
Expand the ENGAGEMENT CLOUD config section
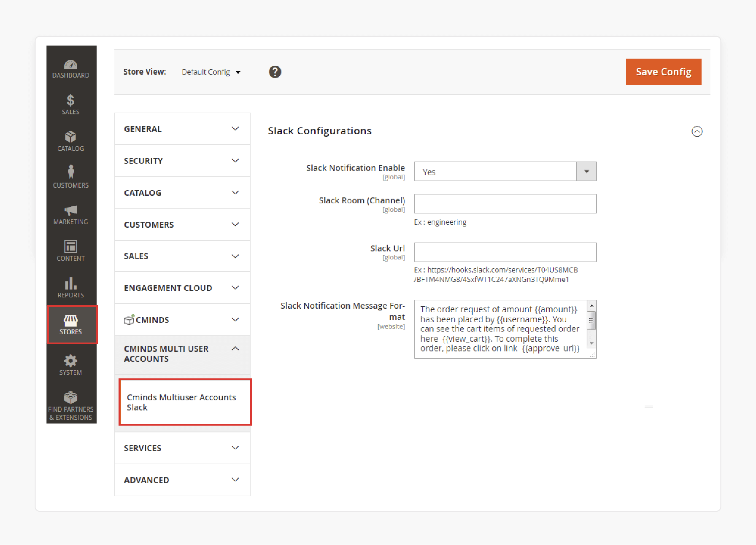pyautogui.click(x=183, y=288)
